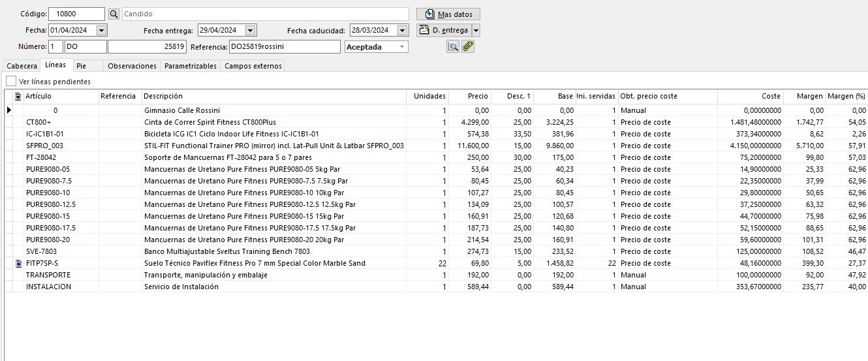The width and height of the screenshot is (868, 361).
Task: Click the paperclip attachment icon
Action: click(467, 46)
